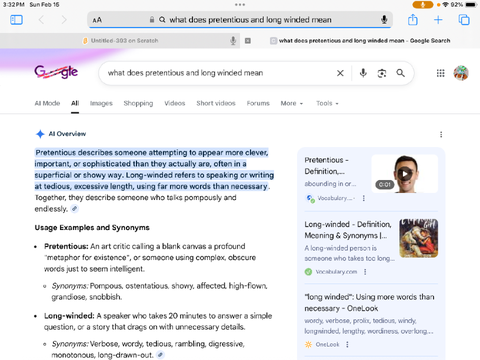Open AI Overview more options menu
The image size is (480, 360).
point(441,134)
